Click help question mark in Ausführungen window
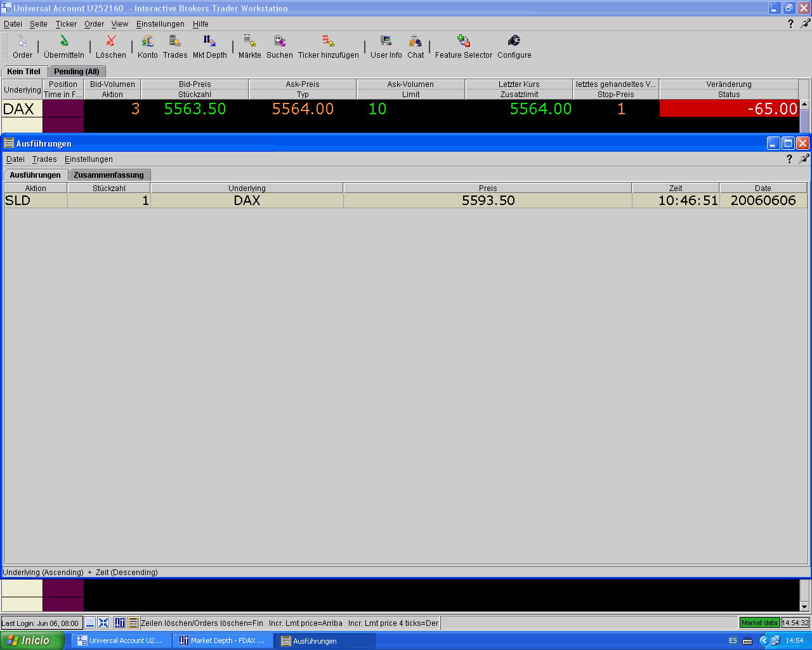Viewport: 812px width, 650px height. tap(789, 159)
